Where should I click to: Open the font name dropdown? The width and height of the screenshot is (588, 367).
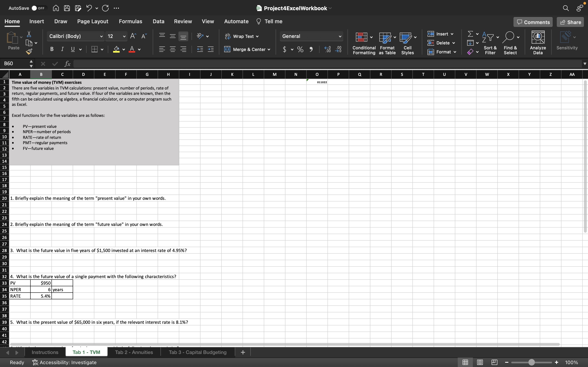pyautogui.click(x=101, y=36)
